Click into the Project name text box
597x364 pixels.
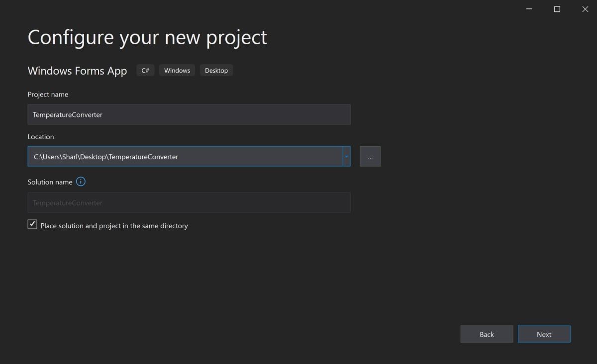coord(189,114)
